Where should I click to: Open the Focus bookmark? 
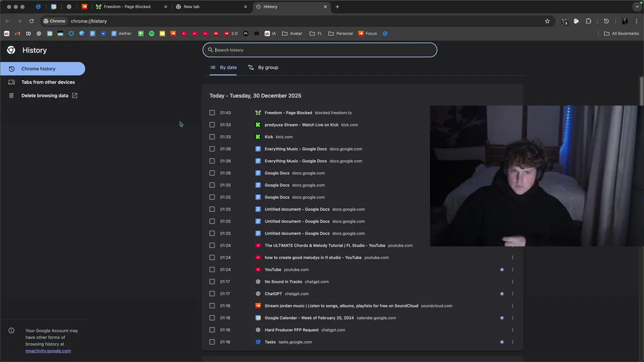pyautogui.click(x=367, y=34)
